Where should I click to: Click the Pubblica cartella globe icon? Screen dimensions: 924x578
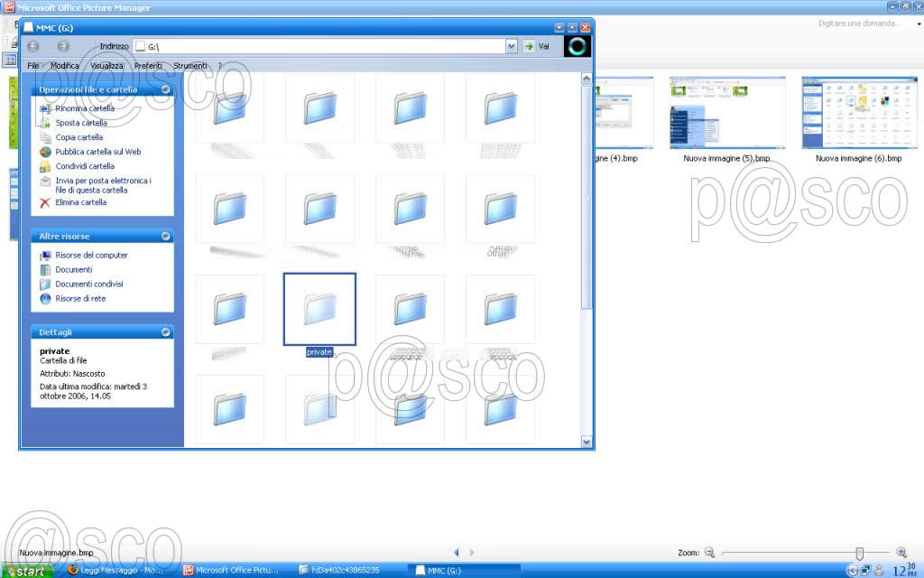45,152
